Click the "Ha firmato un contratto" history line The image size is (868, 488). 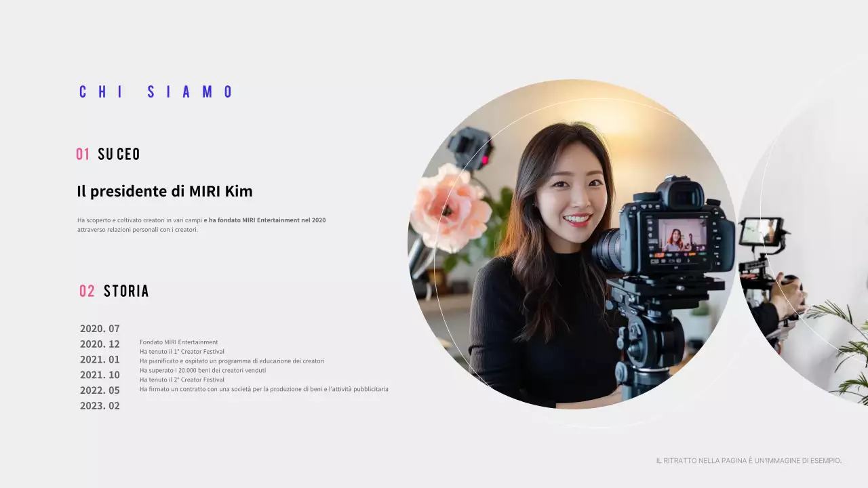click(264, 390)
